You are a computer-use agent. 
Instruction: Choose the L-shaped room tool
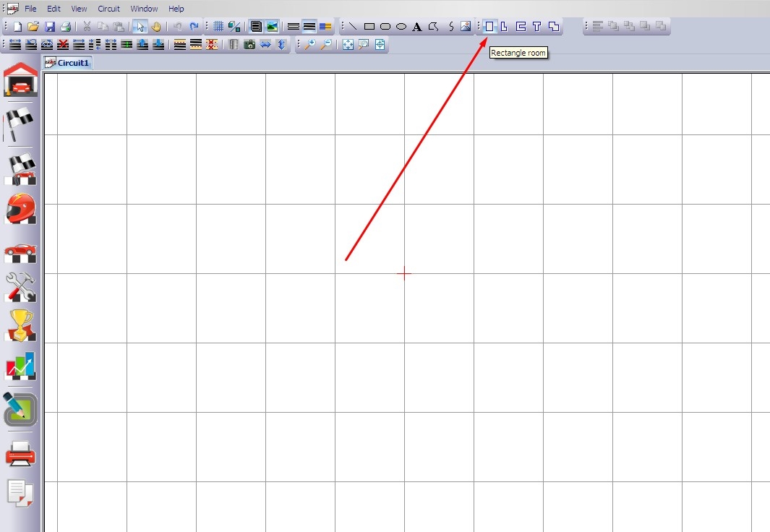click(x=505, y=27)
